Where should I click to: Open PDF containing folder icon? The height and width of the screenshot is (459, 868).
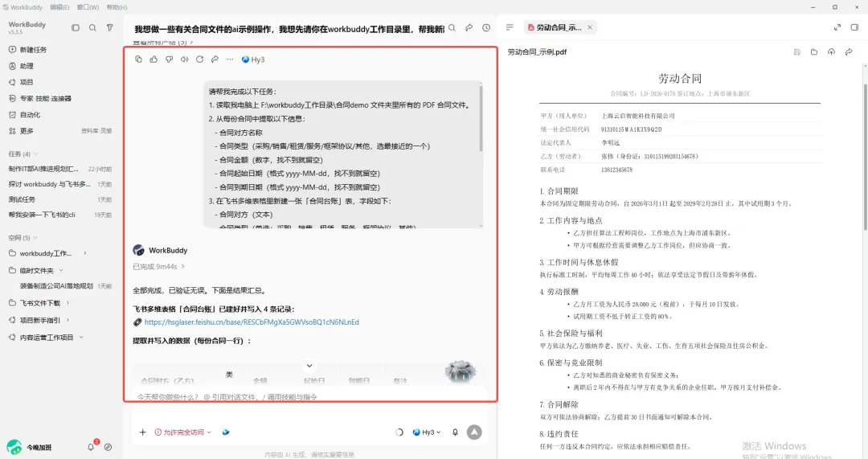[813, 52]
